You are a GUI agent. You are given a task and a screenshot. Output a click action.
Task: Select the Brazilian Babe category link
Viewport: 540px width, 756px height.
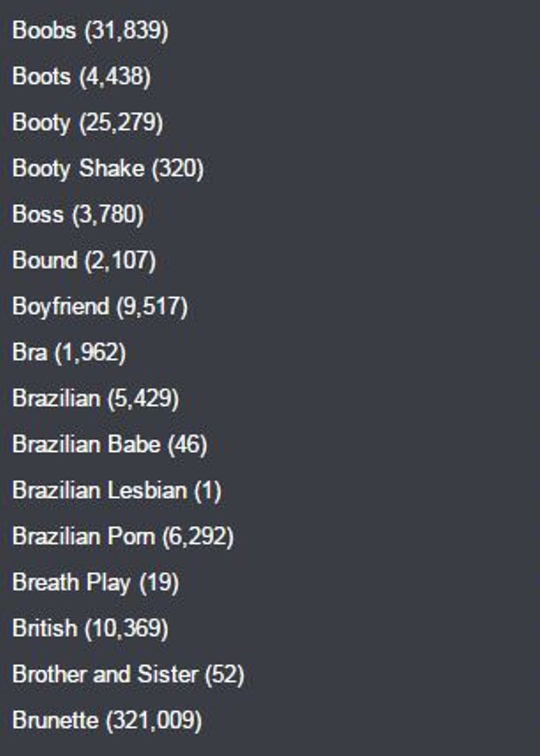[110, 444]
